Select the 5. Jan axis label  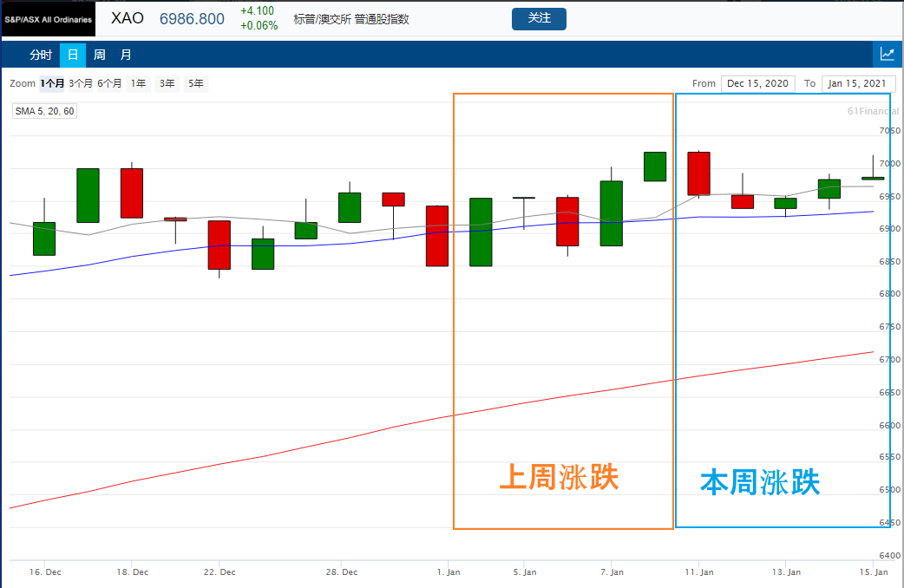(525, 572)
